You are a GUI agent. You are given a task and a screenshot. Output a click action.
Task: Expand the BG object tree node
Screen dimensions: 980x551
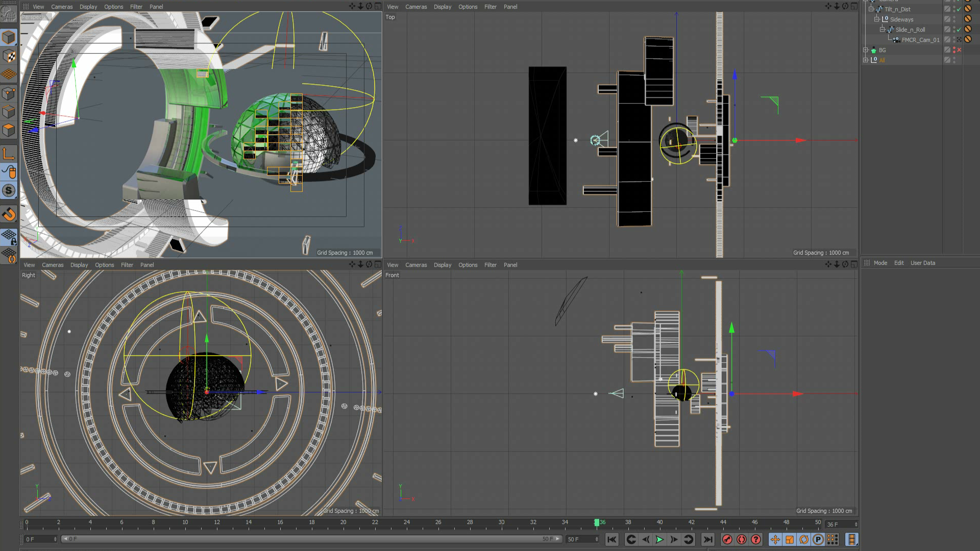point(866,50)
